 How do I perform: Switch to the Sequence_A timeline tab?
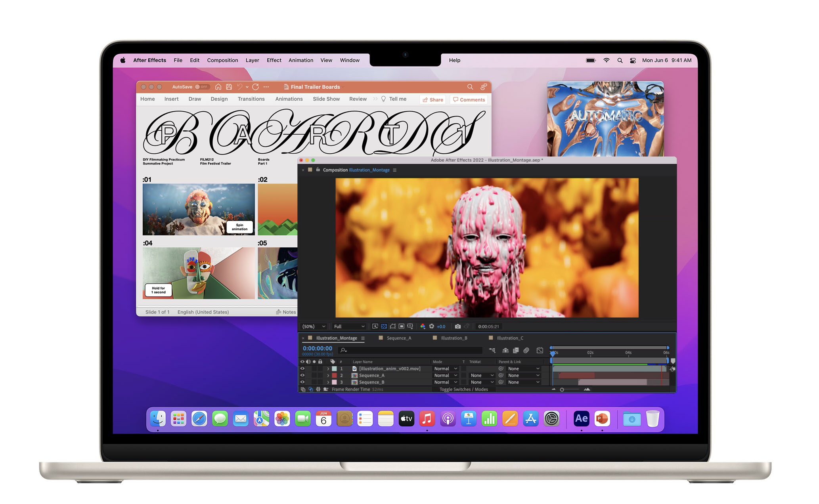399,338
